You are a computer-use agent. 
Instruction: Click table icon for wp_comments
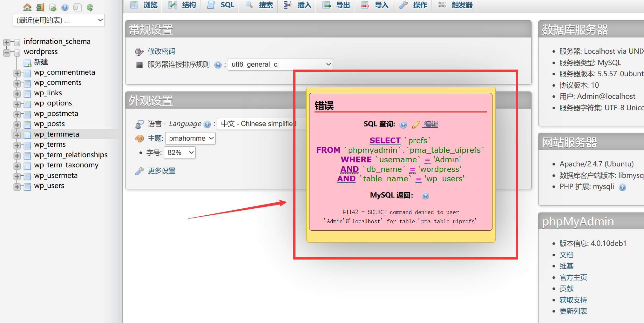[28, 83]
